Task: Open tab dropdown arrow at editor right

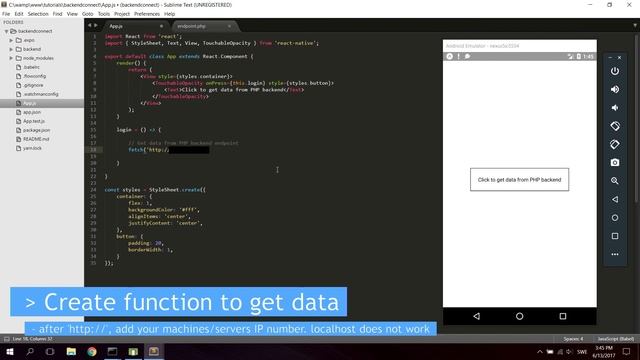Action: (635, 25)
